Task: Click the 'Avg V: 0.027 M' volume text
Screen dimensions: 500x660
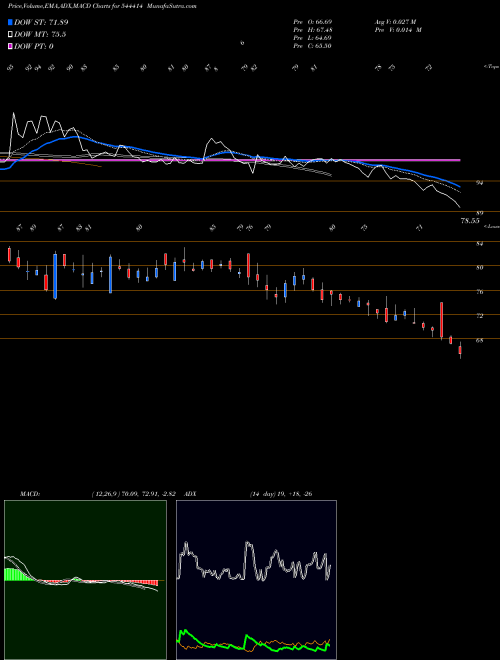Action: (395, 21)
